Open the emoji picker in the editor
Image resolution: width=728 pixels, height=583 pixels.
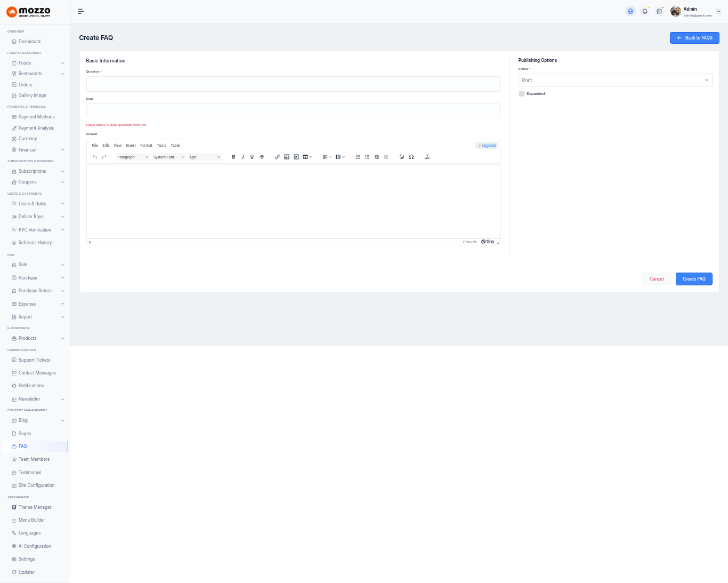tap(402, 157)
